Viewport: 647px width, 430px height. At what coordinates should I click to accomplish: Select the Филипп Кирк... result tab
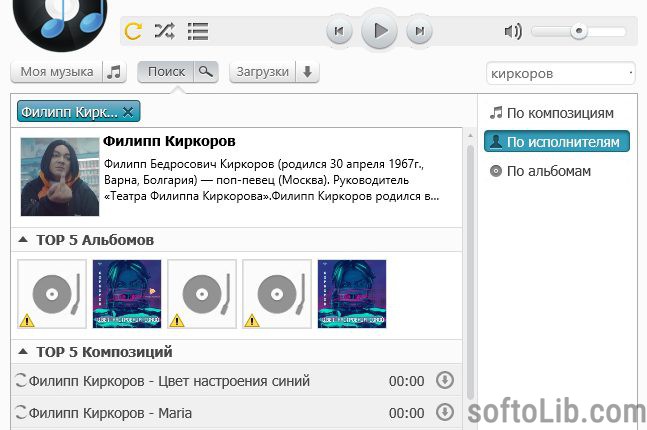tap(69, 112)
